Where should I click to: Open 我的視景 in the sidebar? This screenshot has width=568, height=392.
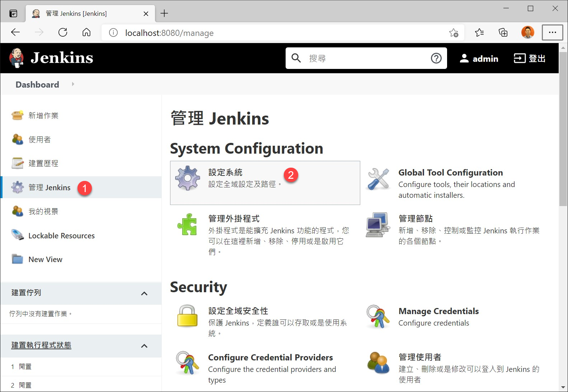[43, 211]
